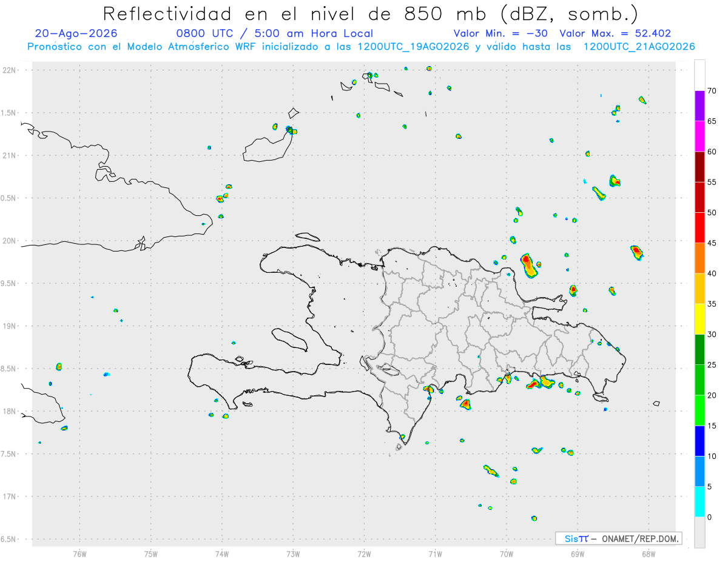The width and height of the screenshot is (728, 562).
Task: Click the light blue 5–10 dBZ colorbar band
Action: point(699,472)
